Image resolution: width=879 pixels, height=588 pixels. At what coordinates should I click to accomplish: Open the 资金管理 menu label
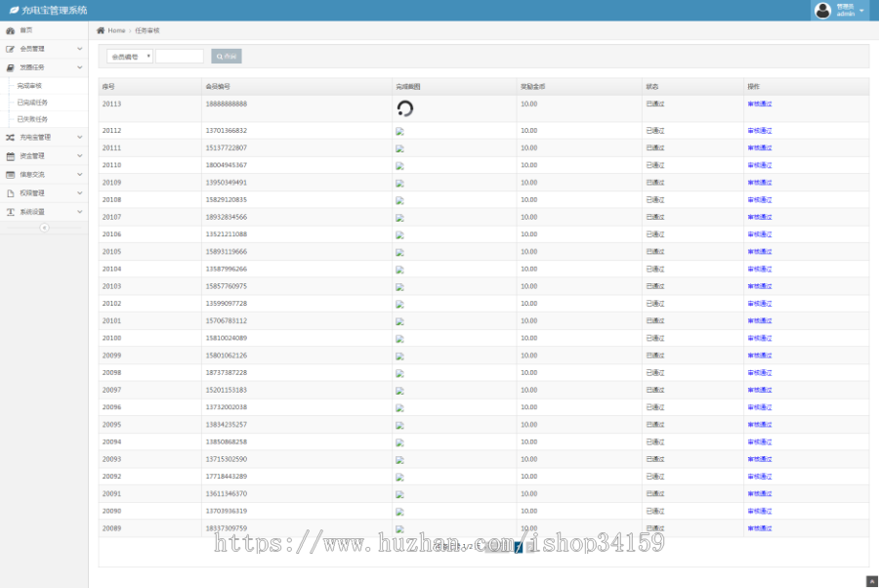pos(32,156)
